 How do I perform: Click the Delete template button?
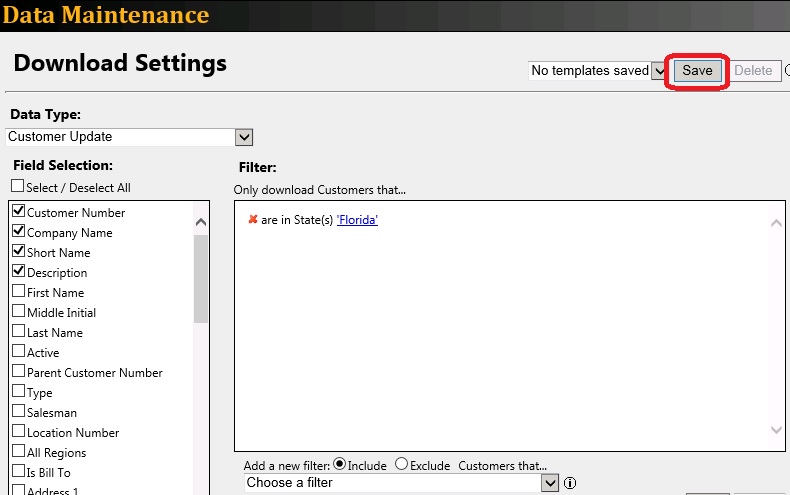pyautogui.click(x=754, y=71)
